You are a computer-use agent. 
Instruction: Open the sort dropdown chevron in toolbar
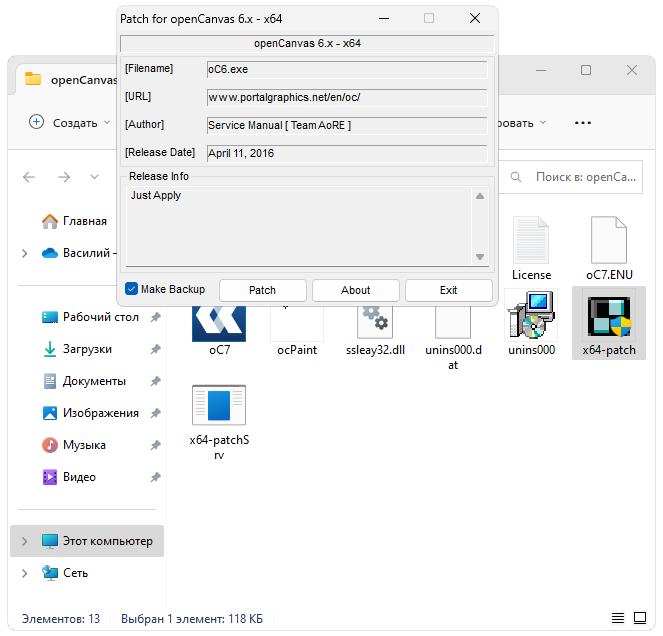543,123
